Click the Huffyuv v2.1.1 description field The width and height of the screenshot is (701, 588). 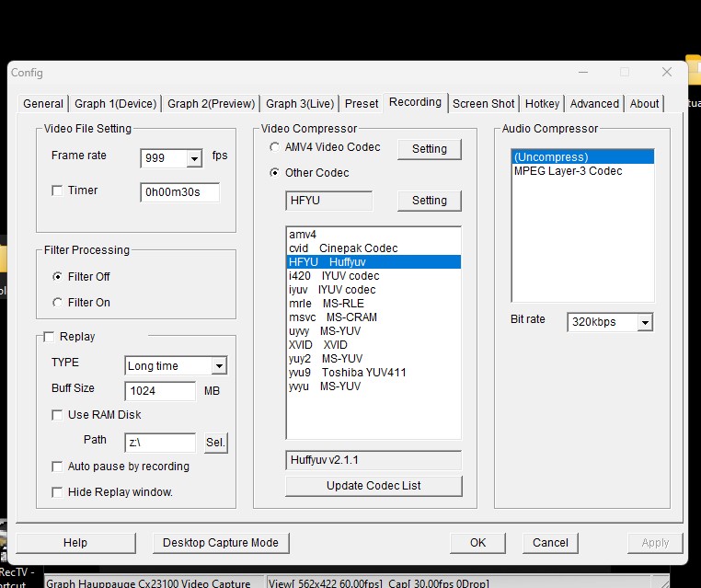point(373,460)
